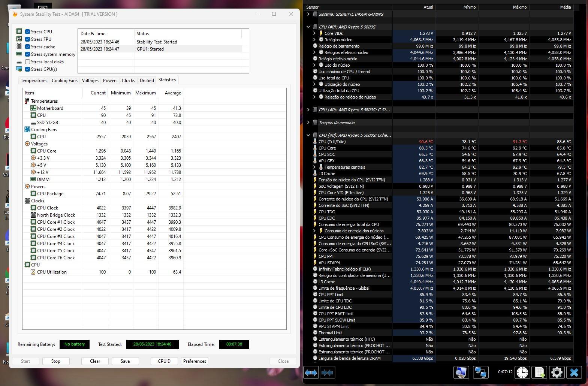Uncheck Stress CPU checkbox
The height and width of the screenshot is (386, 588).
click(27, 32)
